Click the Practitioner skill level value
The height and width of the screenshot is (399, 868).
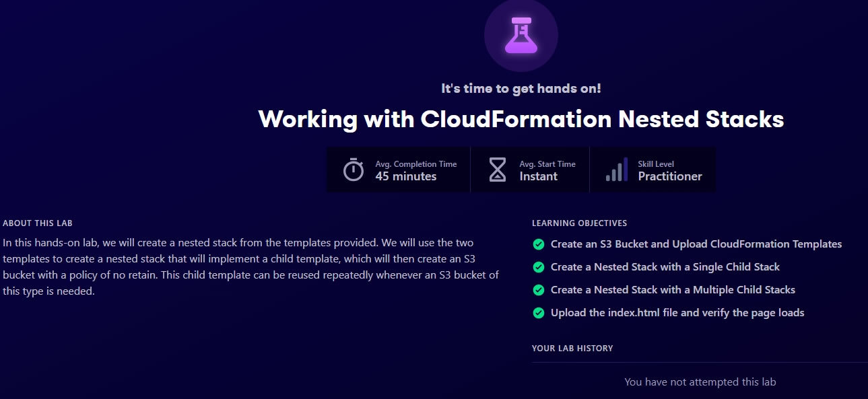pos(670,176)
